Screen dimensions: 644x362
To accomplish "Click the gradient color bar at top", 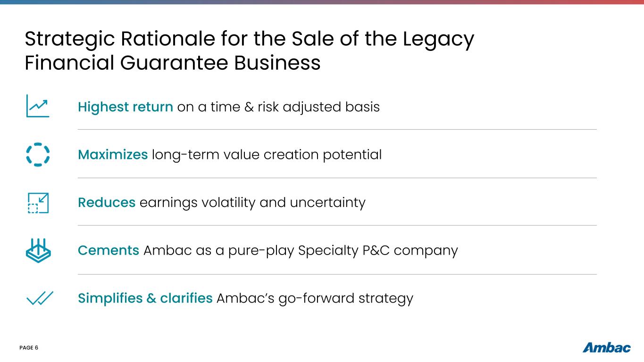I will (322, 2).
